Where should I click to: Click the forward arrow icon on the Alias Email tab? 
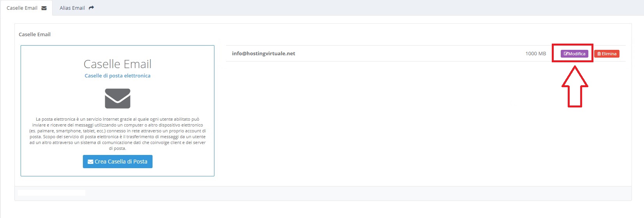point(91,8)
